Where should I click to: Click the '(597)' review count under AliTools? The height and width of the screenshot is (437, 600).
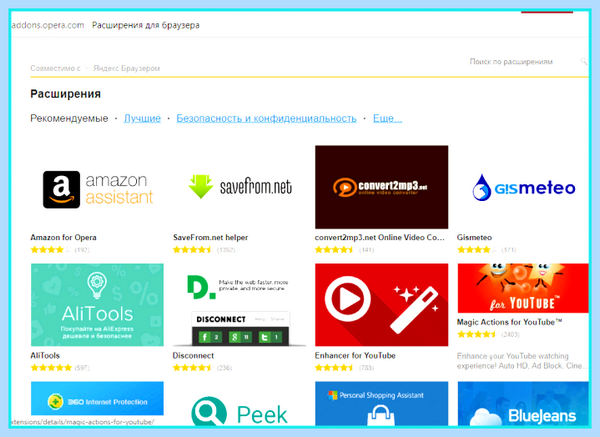(82, 368)
